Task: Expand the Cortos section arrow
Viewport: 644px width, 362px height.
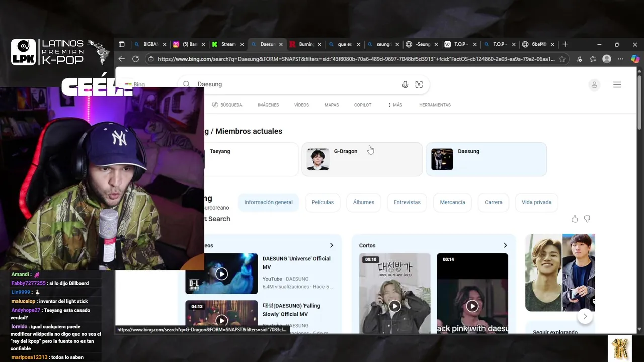Action: (x=505, y=245)
